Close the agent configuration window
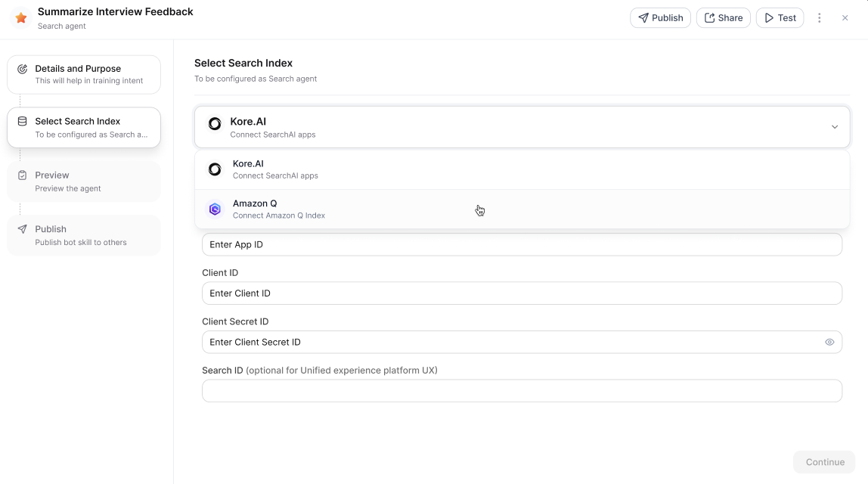This screenshot has height=484, width=868. [x=845, y=17]
